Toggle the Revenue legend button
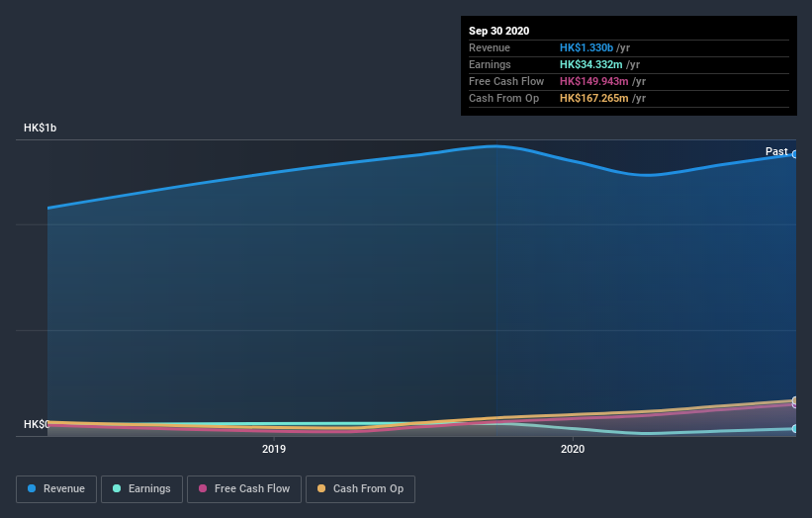The width and height of the screenshot is (812, 518). point(56,489)
